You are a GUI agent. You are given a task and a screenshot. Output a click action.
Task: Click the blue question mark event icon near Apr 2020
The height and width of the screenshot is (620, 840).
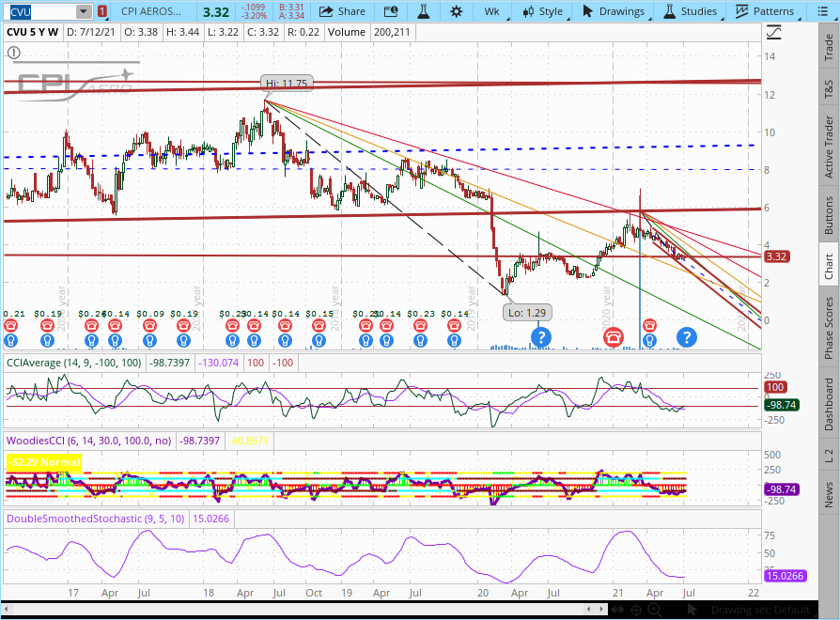pyautogui.click(x=540, y=336)
